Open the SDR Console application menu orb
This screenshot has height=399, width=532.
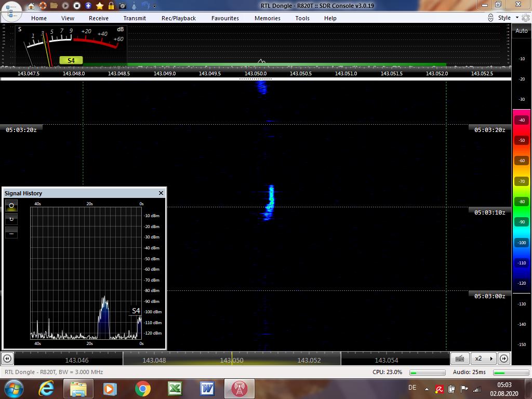(11, 11)
